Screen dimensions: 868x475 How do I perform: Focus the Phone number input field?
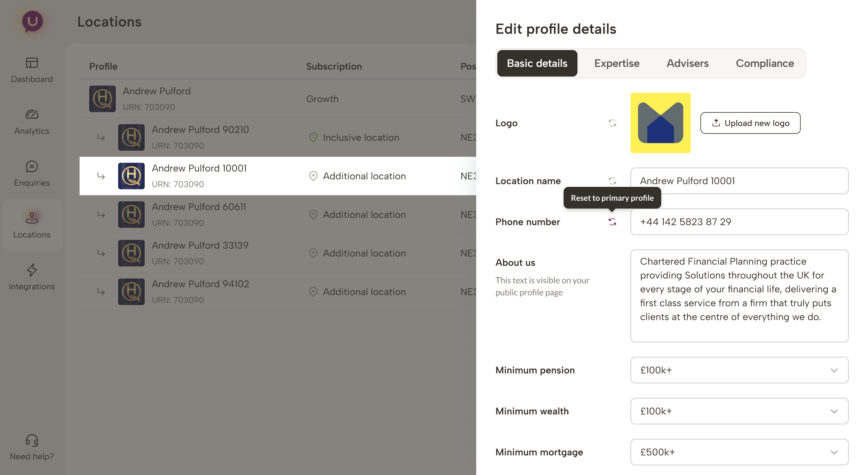point(739,222)
